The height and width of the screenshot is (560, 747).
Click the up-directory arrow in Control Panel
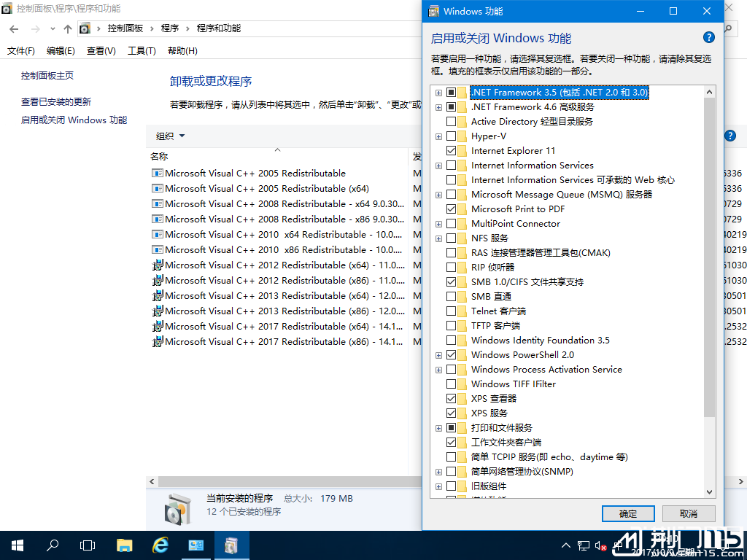tap(68, 29)
